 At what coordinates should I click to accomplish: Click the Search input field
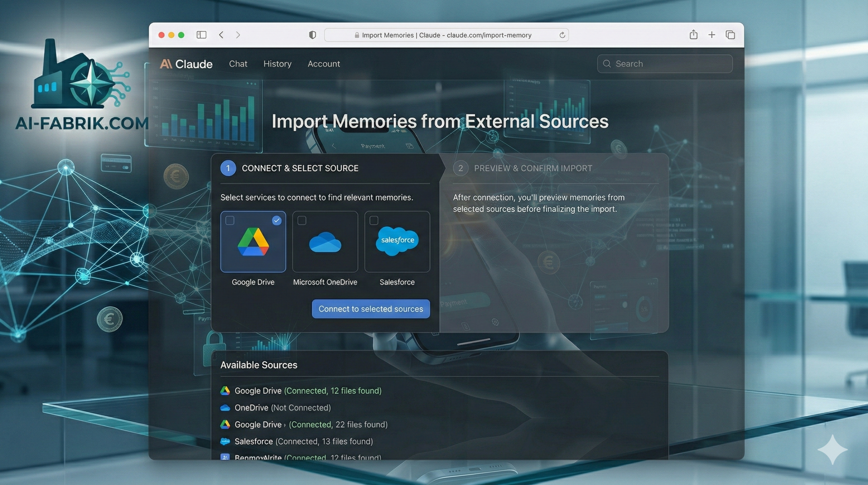pyautogui.click(x=665, y=64)
